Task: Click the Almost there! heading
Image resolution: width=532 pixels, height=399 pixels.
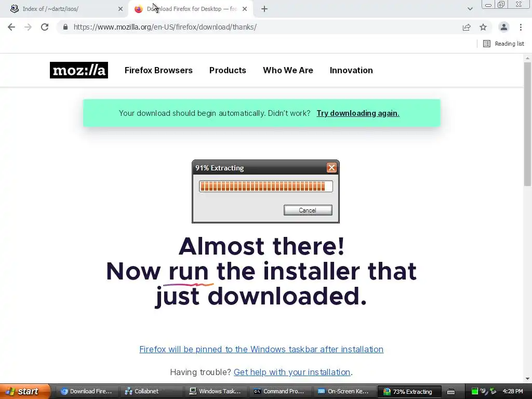Action: [x=262, y=246]
